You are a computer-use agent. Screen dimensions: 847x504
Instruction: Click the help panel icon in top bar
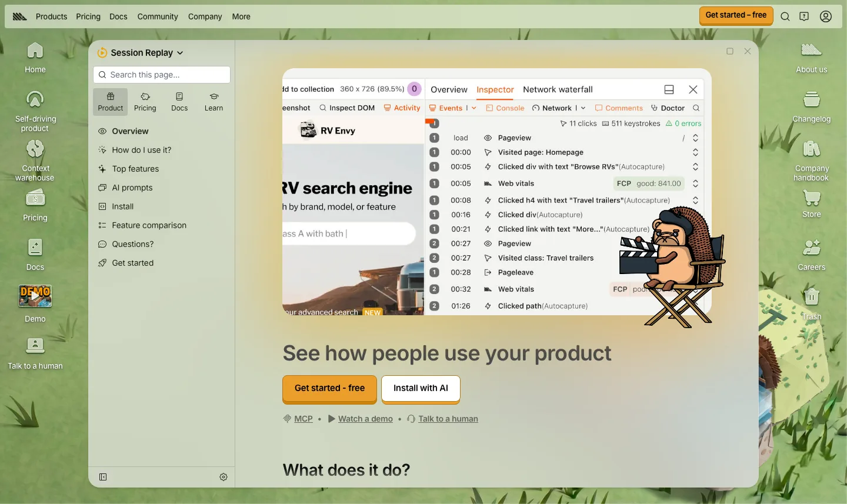804,16
